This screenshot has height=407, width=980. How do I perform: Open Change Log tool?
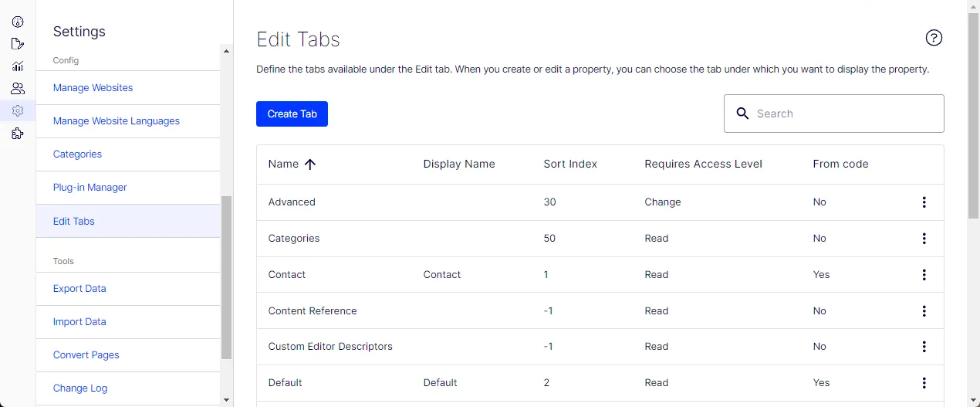[80, 388]
